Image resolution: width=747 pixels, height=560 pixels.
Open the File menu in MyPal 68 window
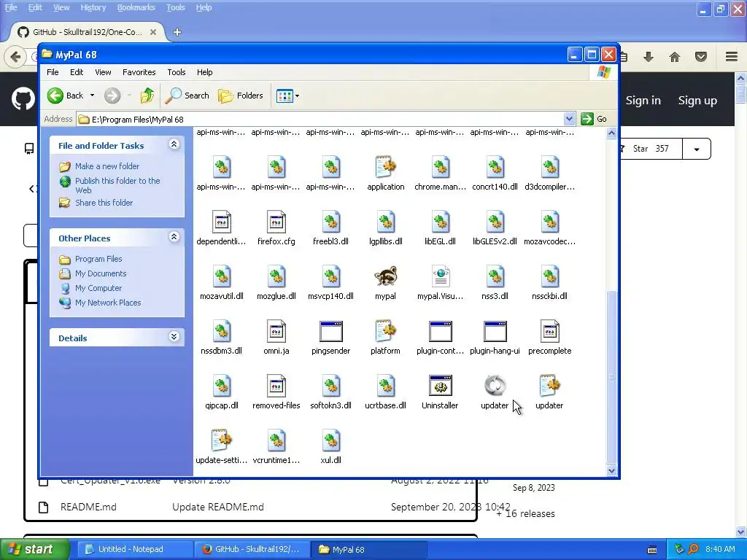point(53,72)
